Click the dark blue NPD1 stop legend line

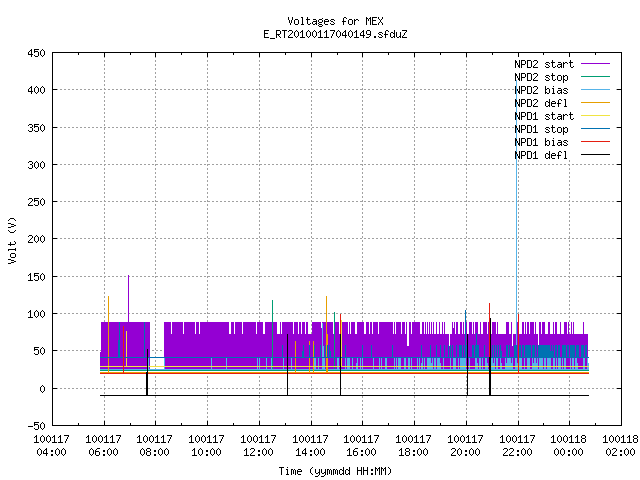coord(595,129)
